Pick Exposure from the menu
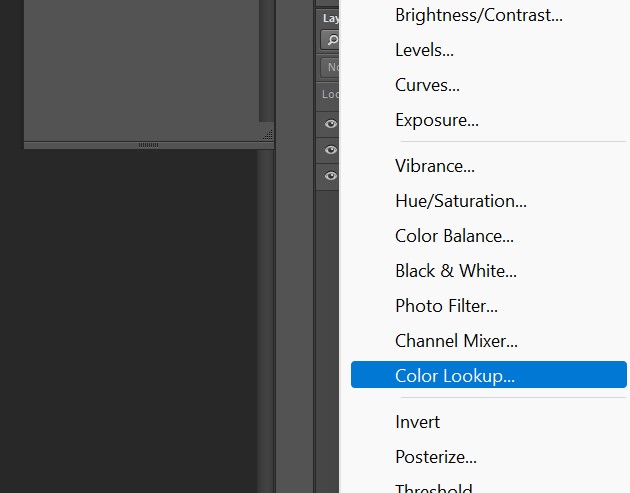630x493 pixels. click(437, 120)
